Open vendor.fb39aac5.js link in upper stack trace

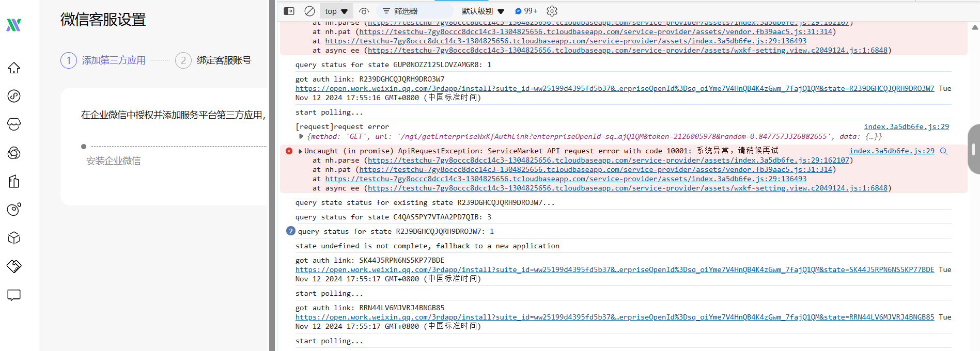(596, 31)
